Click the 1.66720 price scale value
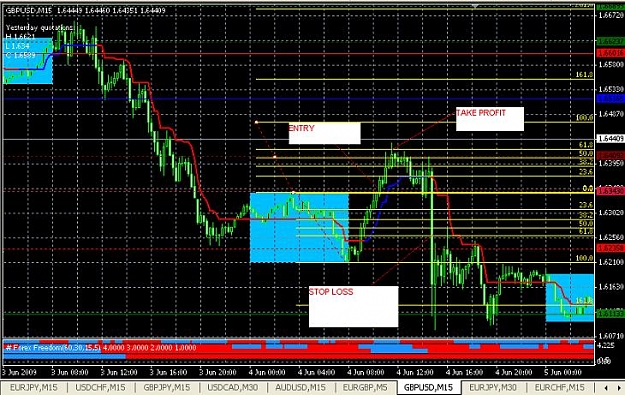Image resolution: width=625 pixels, height=395 pixels. pyautogui.click(x=611, y=16)
